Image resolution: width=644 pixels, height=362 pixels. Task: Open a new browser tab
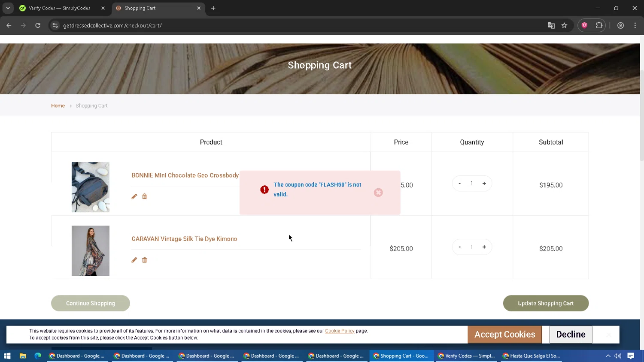coord(213,8)
